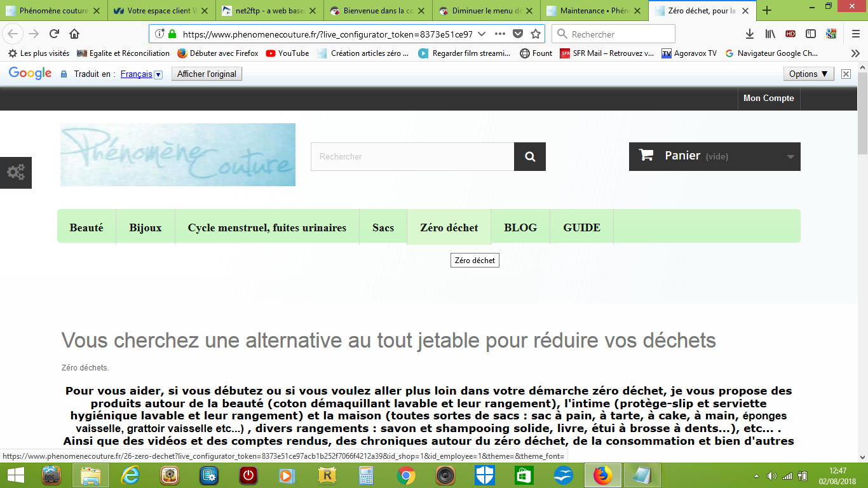This screenshot has width=868, height=488.
Task: Click the Rechercher site search field
Action: point(412,157)
